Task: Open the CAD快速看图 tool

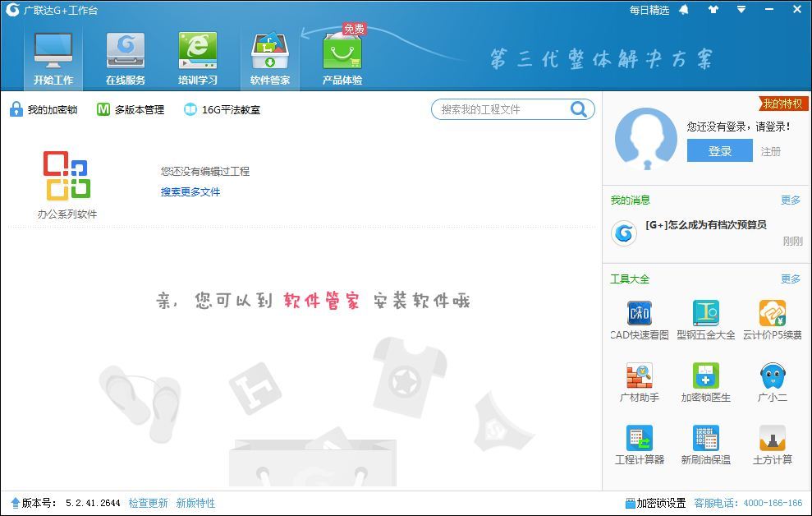Action: point(639,313)
